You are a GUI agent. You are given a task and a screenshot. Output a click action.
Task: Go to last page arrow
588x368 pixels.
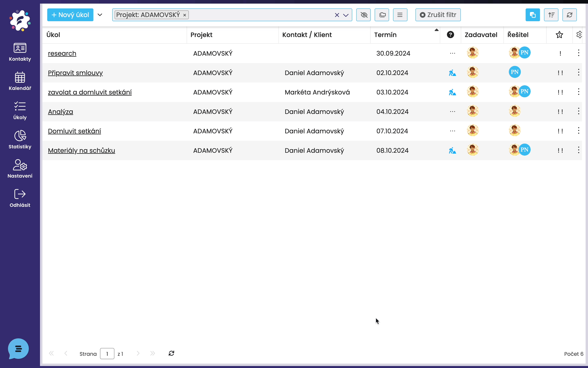point(152,353)
